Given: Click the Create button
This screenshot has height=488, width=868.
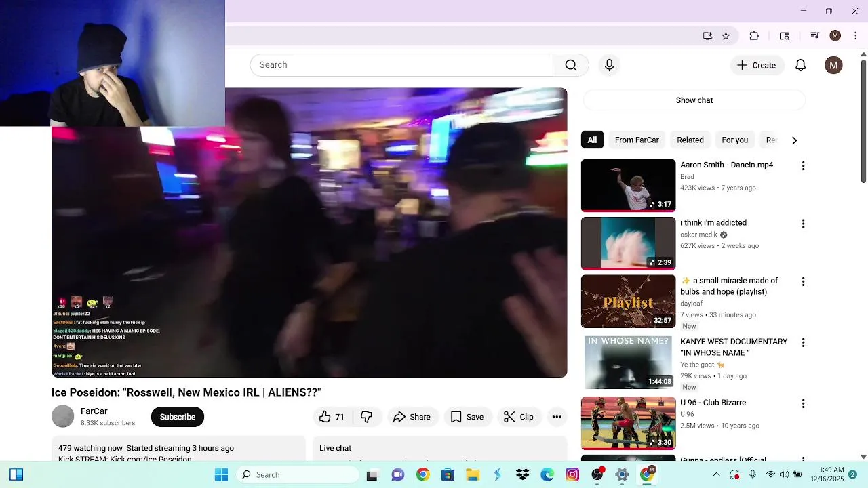Looking at the screenshot, I should click(757, 65).
